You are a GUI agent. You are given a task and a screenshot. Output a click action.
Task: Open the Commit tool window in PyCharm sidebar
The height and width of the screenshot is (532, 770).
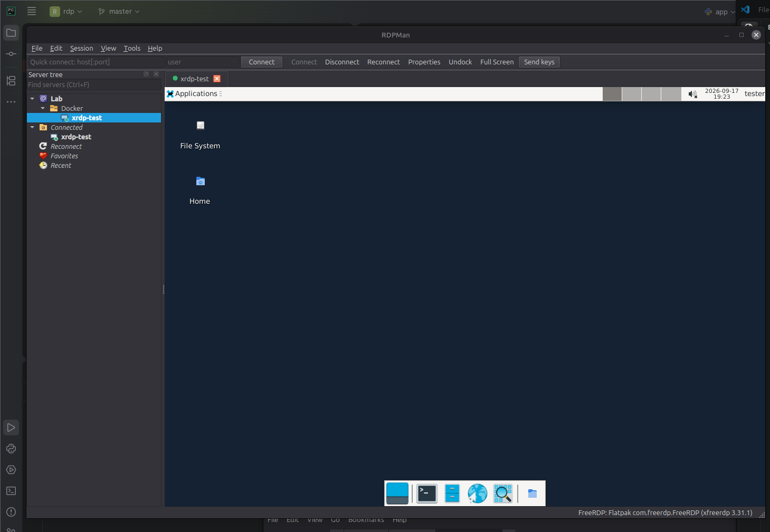[11, 54]
